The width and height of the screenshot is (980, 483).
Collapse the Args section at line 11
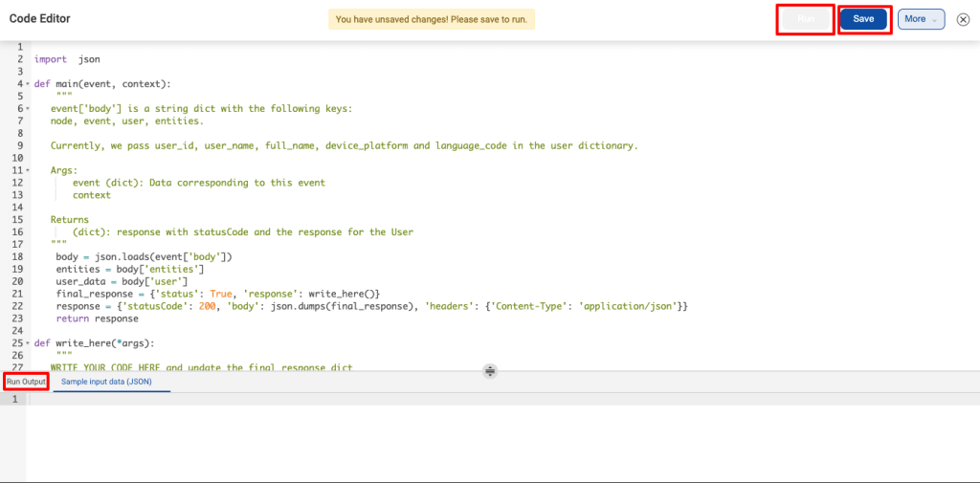[x=28, y=170]
